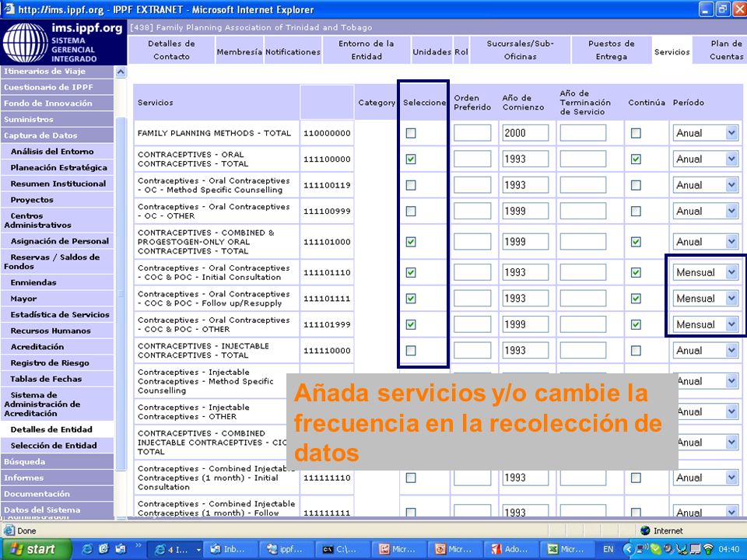The width and height of the screenshot is (747, 560).
Task: Open Período dropdown for Family Planning Methods Total
Action: coord(706,133)
